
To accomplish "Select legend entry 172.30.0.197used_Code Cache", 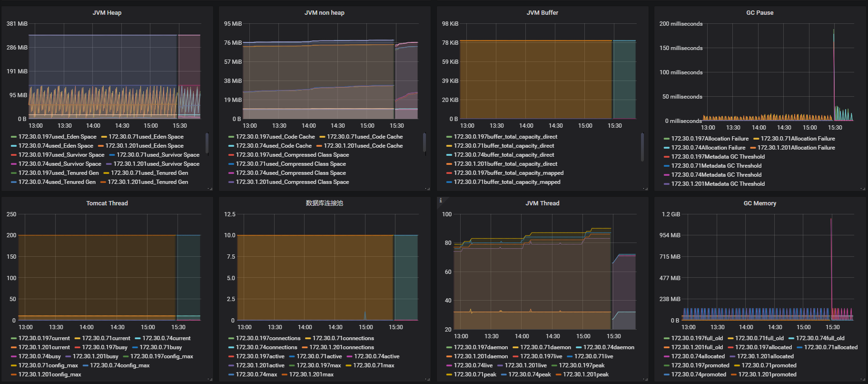I will click(x=276, y=137).
